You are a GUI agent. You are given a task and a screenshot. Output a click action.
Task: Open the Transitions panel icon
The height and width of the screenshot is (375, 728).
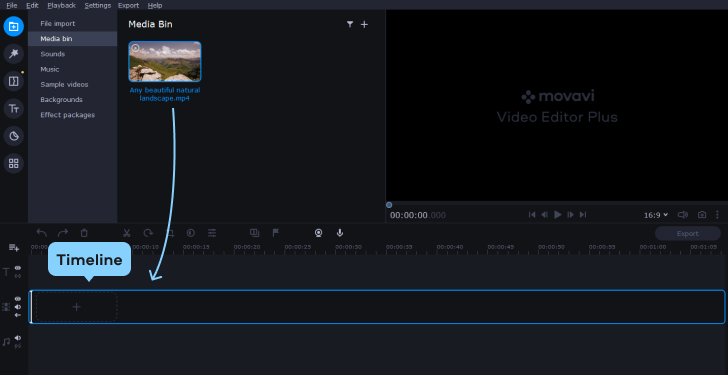[x=13, y=81]
